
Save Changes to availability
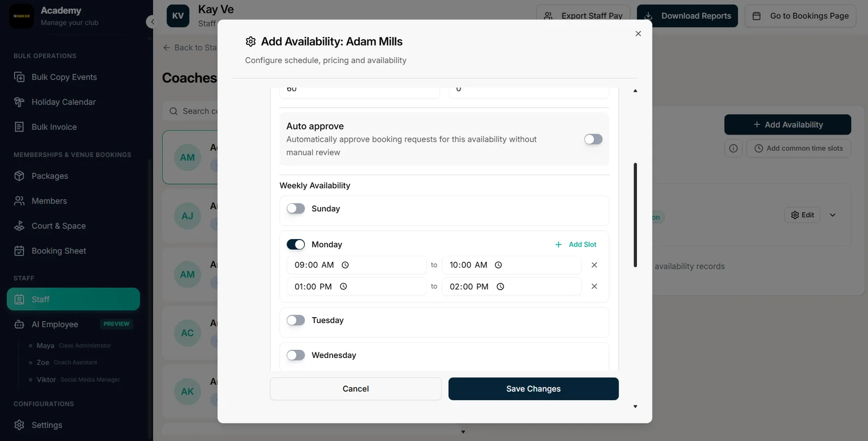tap(533, 389)
